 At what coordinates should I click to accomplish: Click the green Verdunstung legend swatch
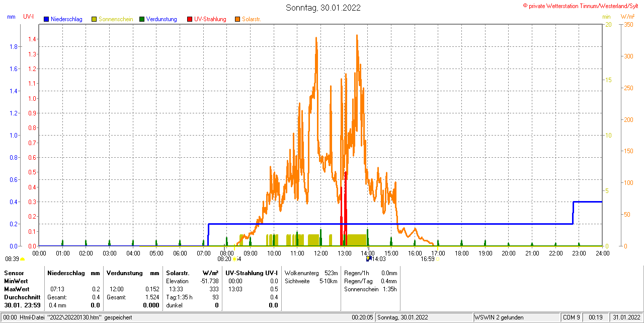click(142, 19)
